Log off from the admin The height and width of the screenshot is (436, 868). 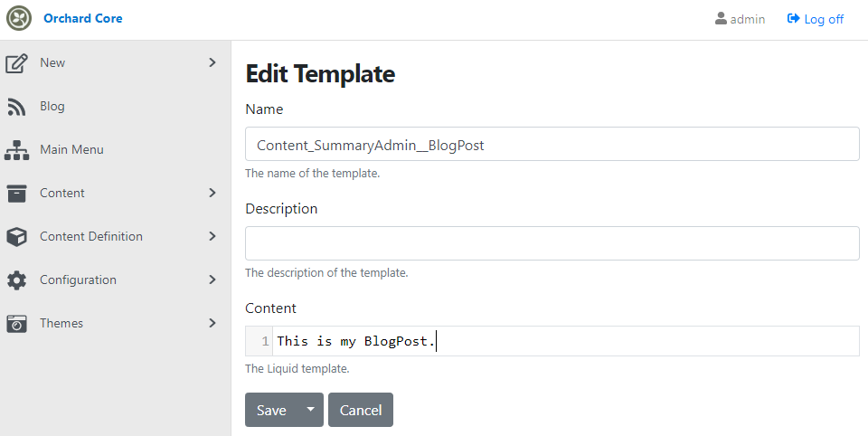(815, 19)
